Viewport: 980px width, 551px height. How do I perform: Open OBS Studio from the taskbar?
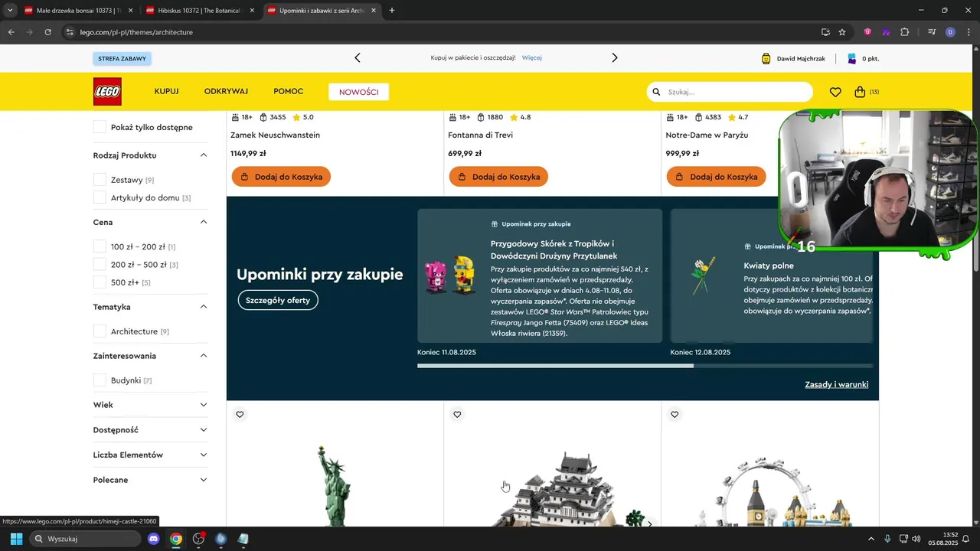(x=199, y=539)
